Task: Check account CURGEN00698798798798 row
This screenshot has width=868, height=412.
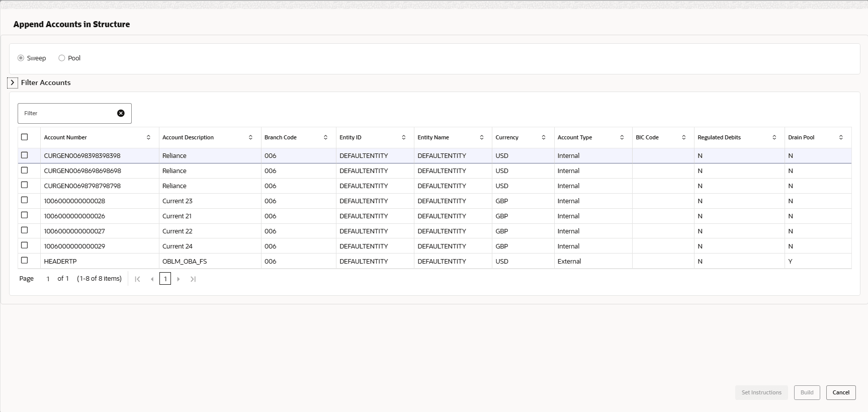Action: [x=24, y=185]
